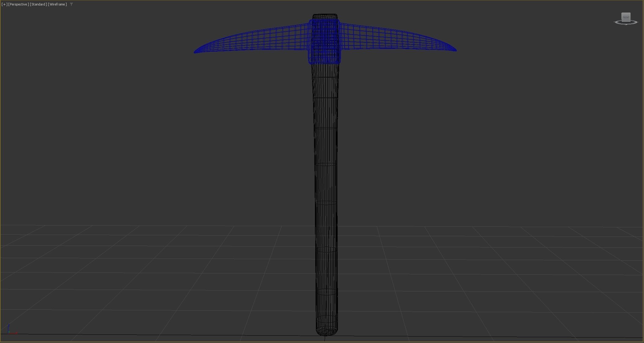Image resolution: width=644 pixels, height=343 pixels.
Task: Open the Perspective viewport view menu
Action: click(19, 4)
